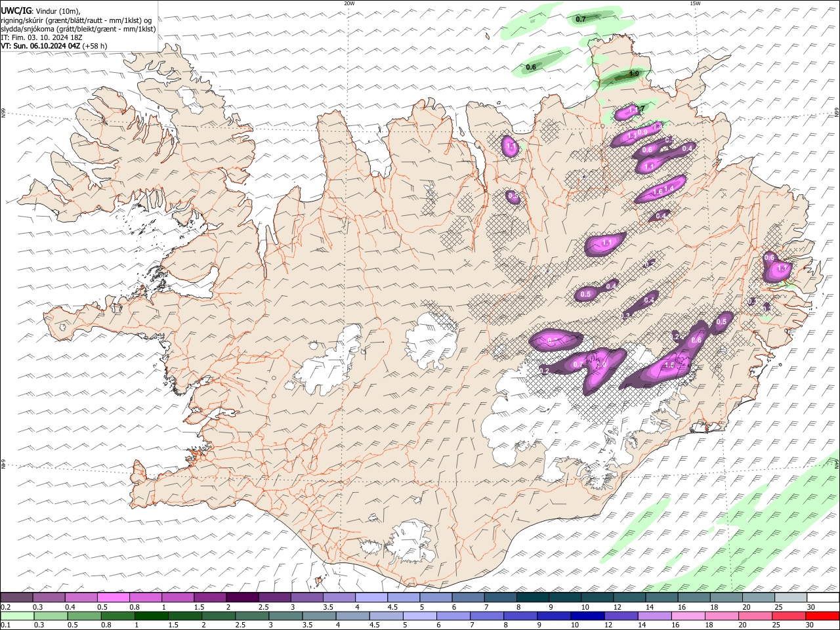Click the medium green swatch between 0.5 and 0.8
Image resolution: width=840 pixels, height=630 pixels.
[x=84, y=616]
